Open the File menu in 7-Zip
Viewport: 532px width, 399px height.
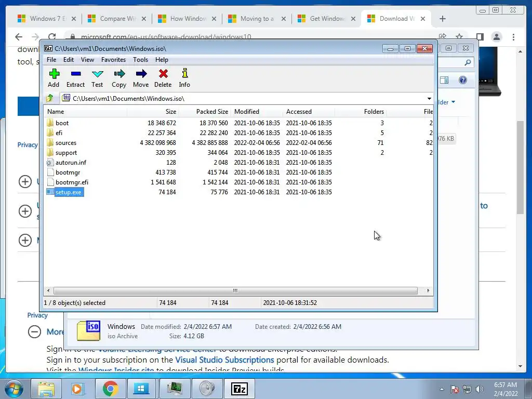(51, 60)
